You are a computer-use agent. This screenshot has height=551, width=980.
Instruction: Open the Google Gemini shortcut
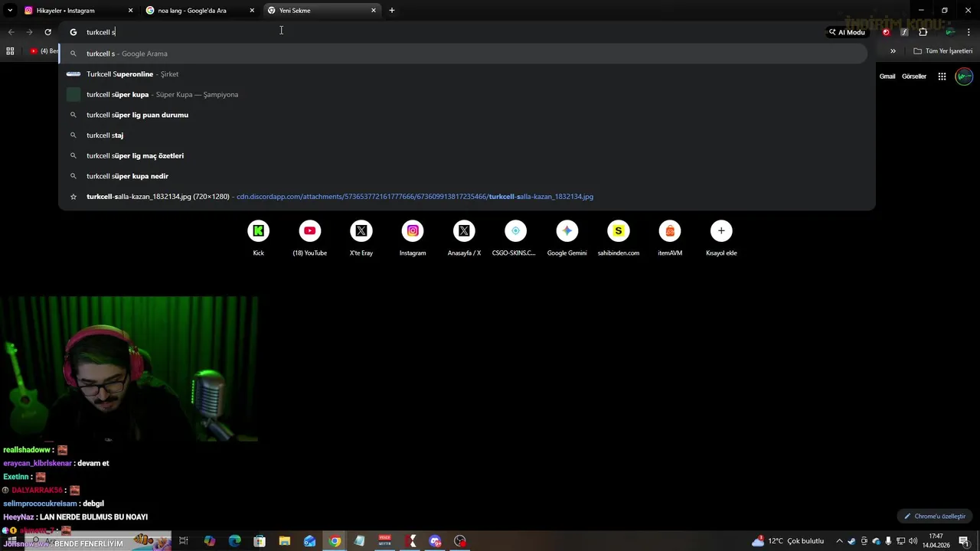point(567,238)
